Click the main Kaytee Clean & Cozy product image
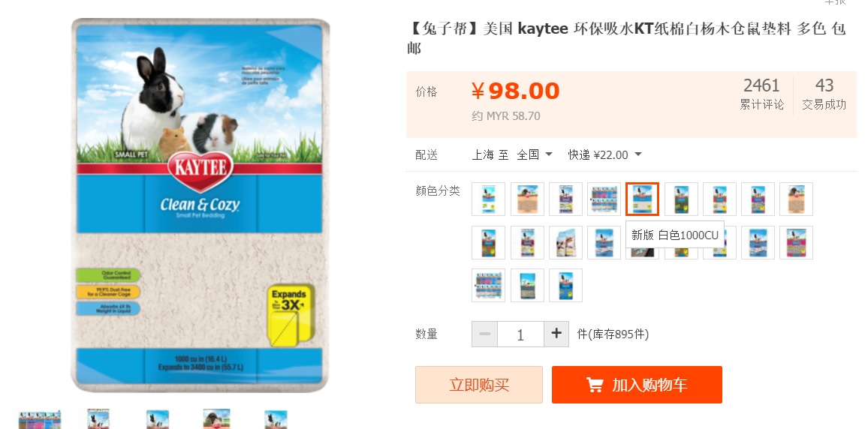Screen dimensions: 868x429 click(200, 205)
